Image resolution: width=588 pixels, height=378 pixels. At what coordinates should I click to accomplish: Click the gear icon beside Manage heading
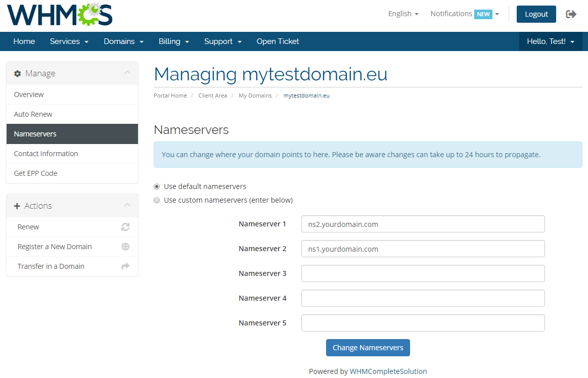17,73
